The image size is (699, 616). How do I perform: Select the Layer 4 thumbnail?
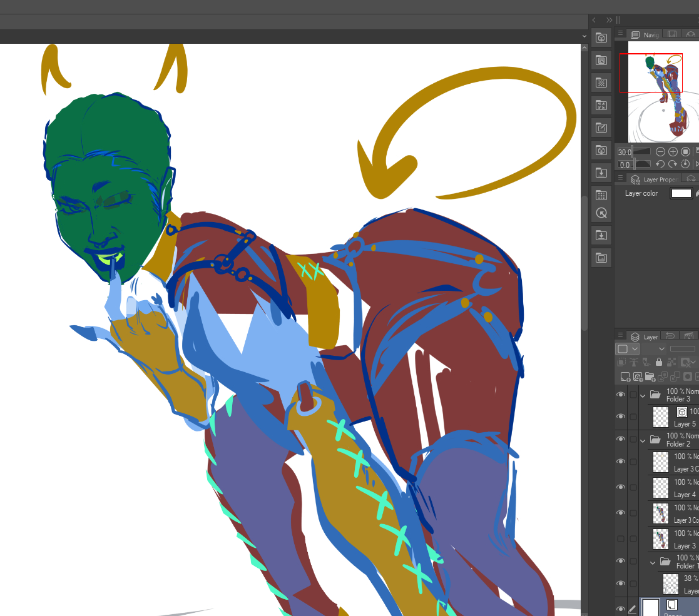[x=661, y=487]
